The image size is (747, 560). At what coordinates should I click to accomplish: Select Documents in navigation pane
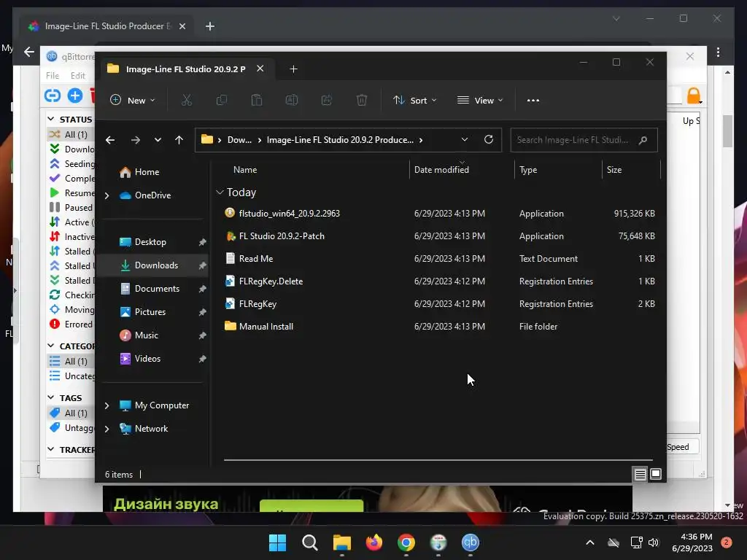(x=155, y=289)
